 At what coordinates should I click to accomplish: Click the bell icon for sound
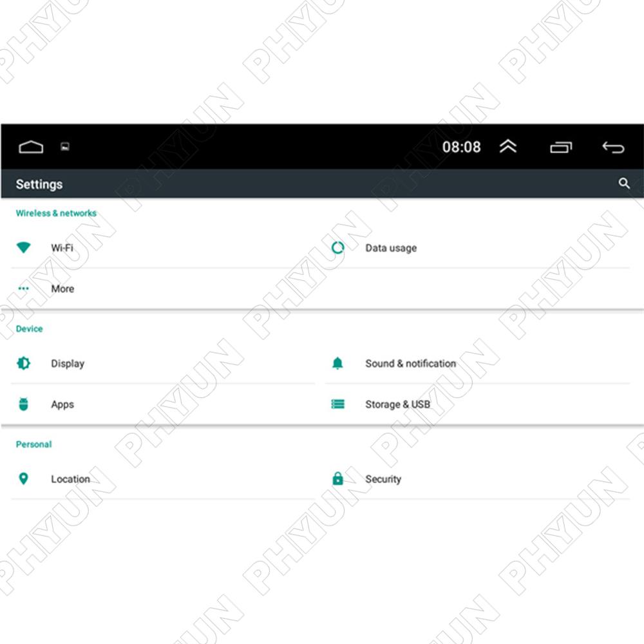click(337, 363)
